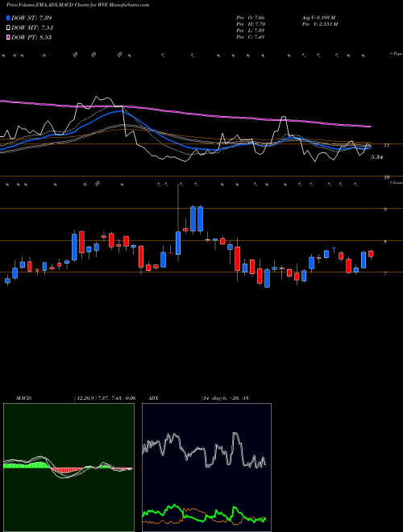Click the 7 price axis label
The height and width of the screenshot is (532, 403).
point(385,273)
